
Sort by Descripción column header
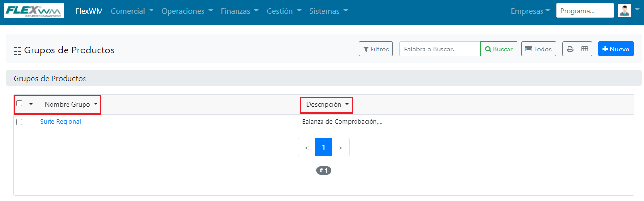pos(328,104)
